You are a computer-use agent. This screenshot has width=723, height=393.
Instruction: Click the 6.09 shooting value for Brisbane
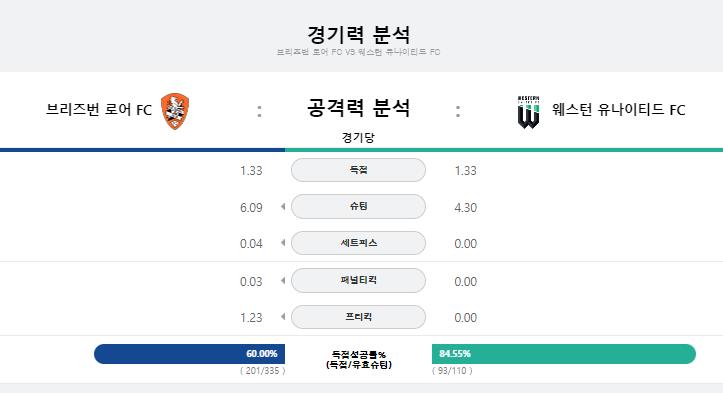pyautogui.click(x=251, y=208)
